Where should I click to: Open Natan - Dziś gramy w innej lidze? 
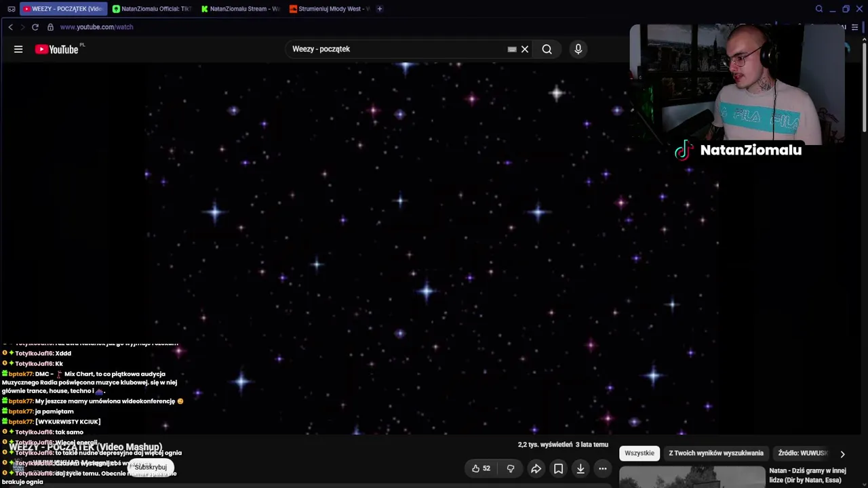[808, 475]
